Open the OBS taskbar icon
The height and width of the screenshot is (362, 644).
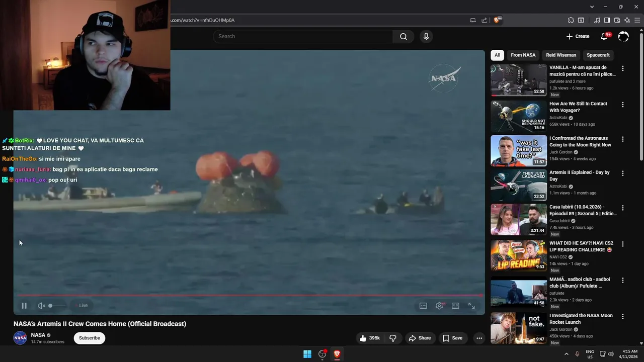point(323,354)
